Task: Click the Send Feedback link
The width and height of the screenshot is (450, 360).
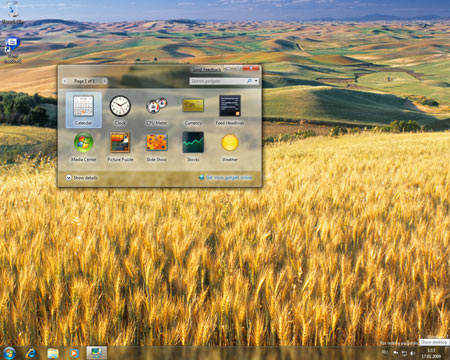Action: (206, 69)
